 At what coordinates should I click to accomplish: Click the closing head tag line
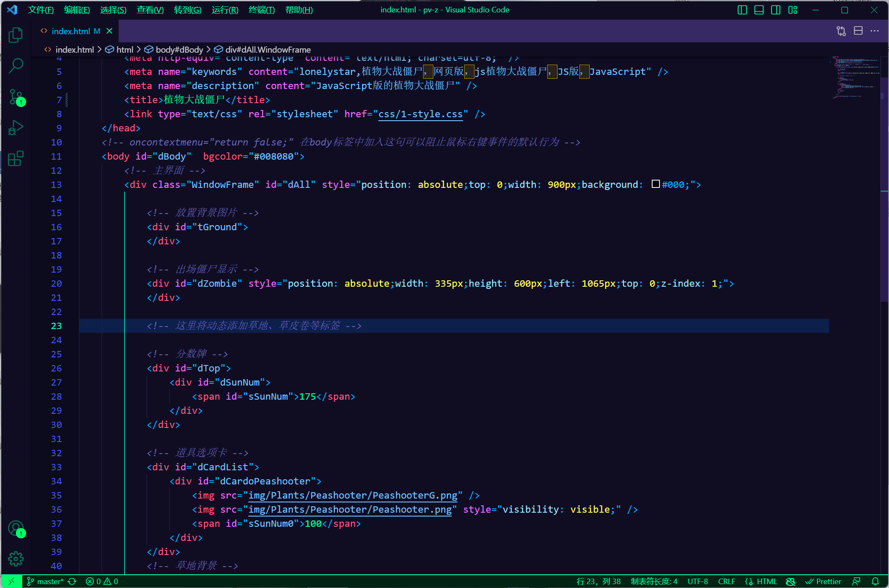pos(121,128)
